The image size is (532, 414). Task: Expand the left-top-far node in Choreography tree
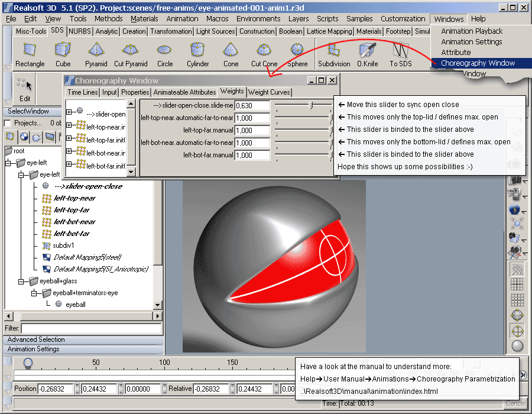69,138
